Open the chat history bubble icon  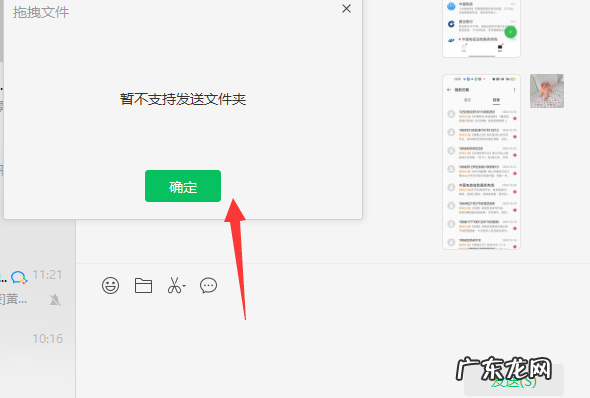tap(208, 286)
